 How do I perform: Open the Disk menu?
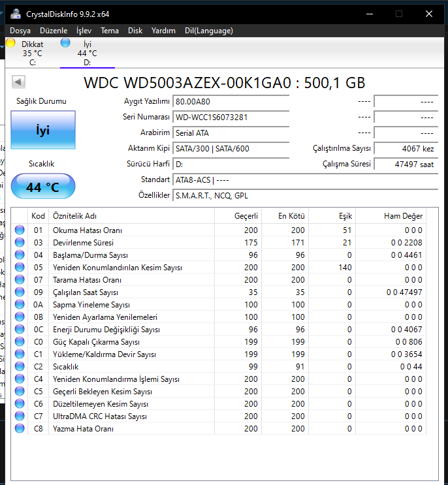135,31
